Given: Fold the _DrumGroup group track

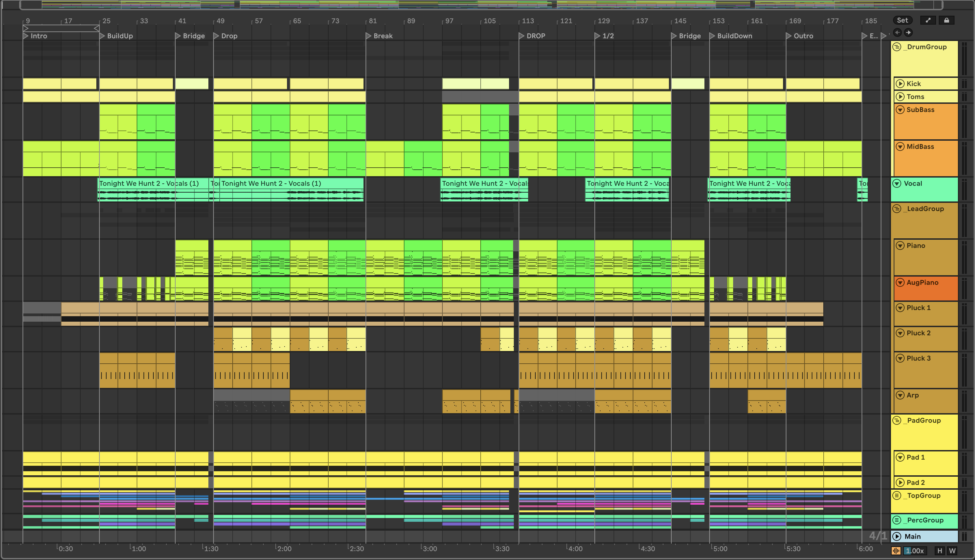Looking at the screenshot, I should tap(897, 47).
